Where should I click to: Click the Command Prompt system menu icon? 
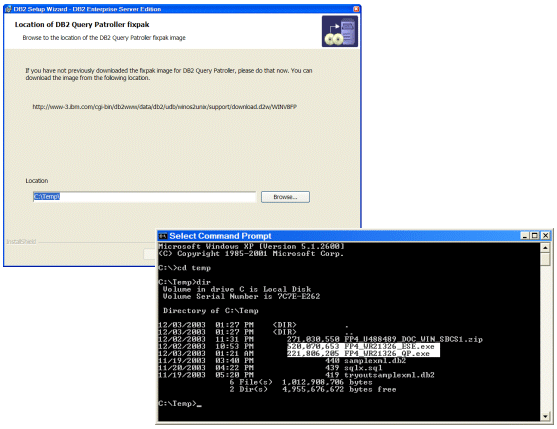coord(163,236)
